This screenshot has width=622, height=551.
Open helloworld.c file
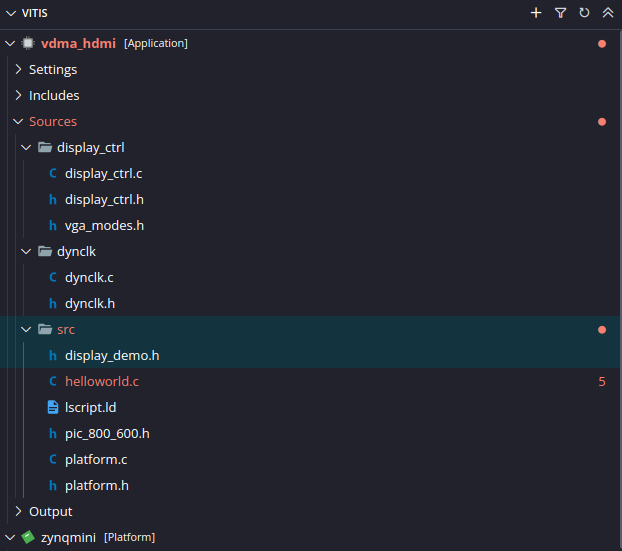(x=101, y=382)
